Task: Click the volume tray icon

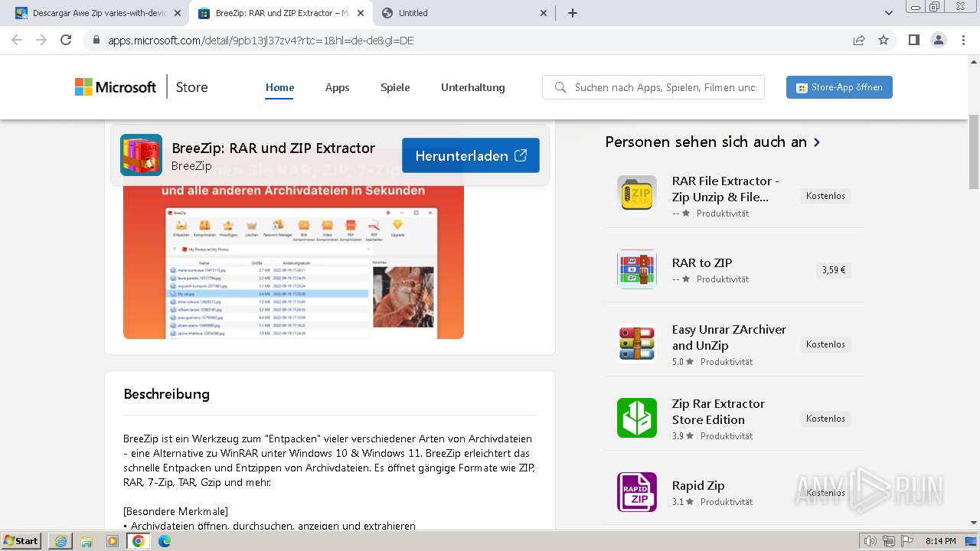Action: [x=870, y=541]
